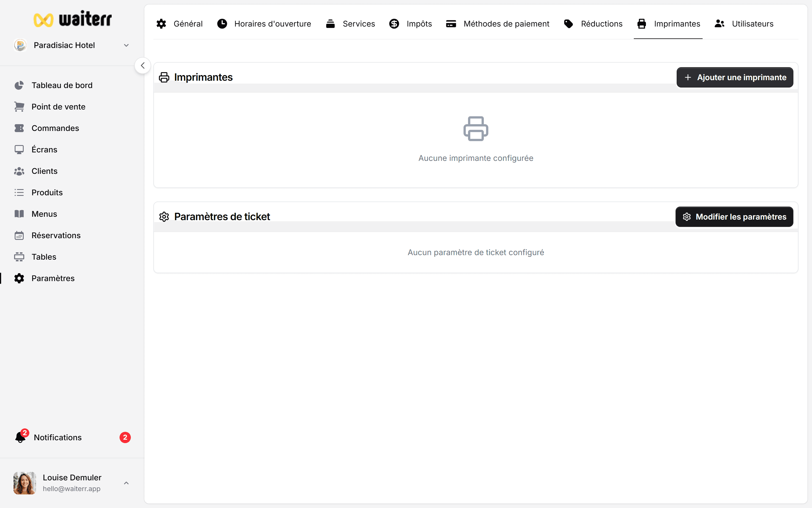Click the Clients people icon
Image resolution: width=812 pixels, height=508 pixels.
coord(19,171)
